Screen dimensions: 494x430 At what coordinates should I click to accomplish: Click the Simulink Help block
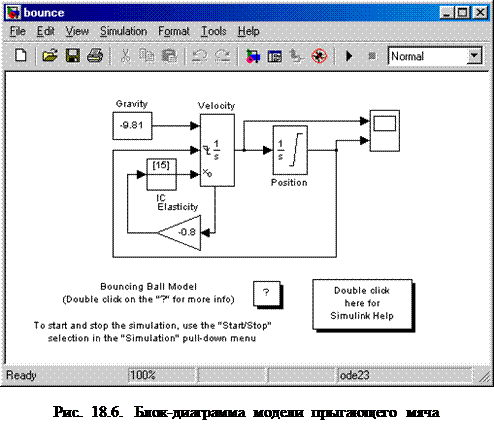pyautogui.click(x=362, y=304)
